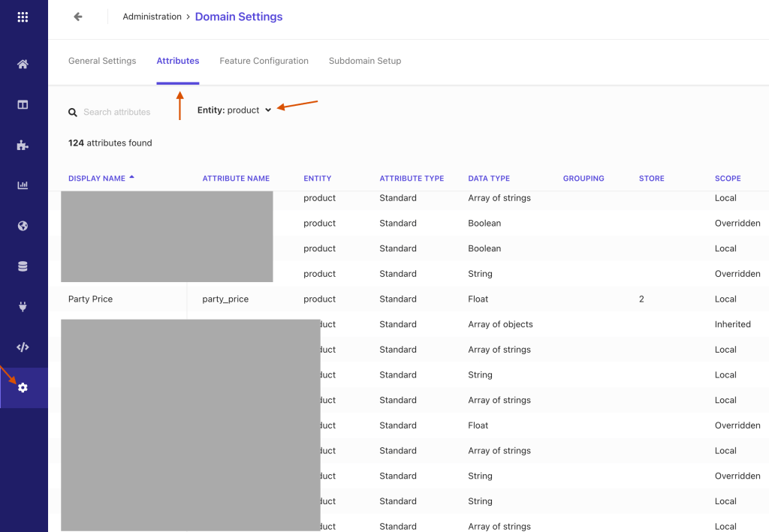Click Administration breadcrumb link
769x532 pixels.
152,17
